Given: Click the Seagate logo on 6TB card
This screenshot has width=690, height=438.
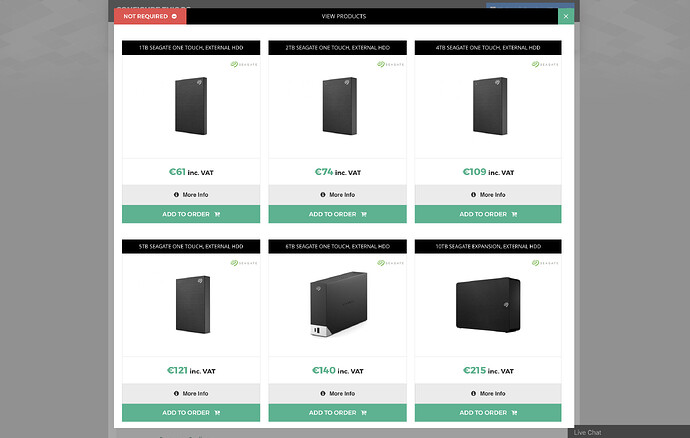Looking at the screenshot, I should pos(390,263).
